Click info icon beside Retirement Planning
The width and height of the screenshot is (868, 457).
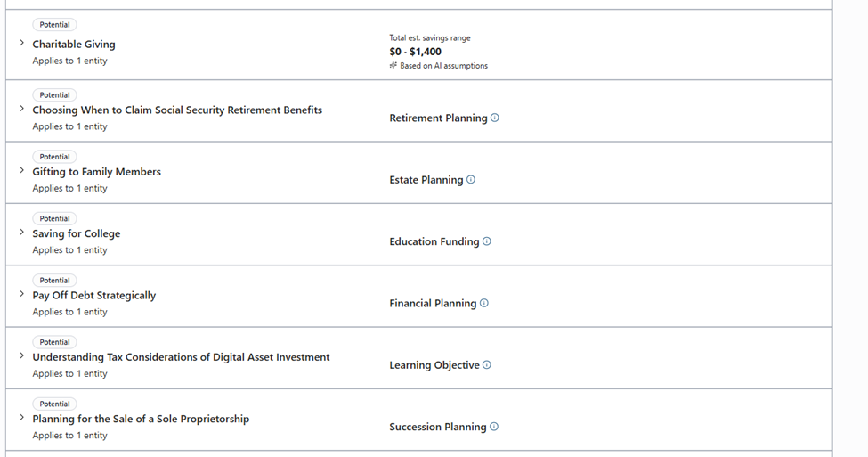[495, 118]
